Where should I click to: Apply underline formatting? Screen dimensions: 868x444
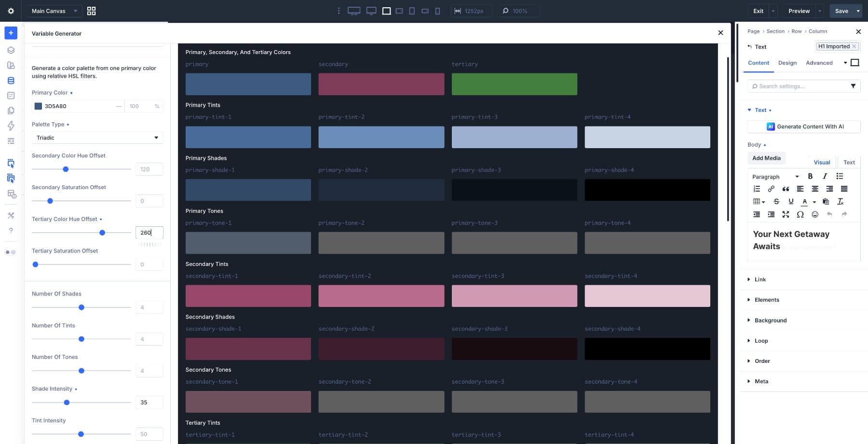tap(791, 201)
